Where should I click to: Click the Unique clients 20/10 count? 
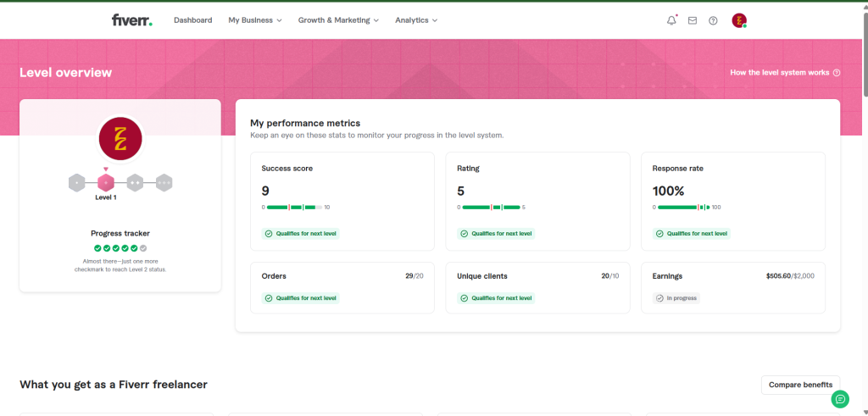(x=610, y=276)
